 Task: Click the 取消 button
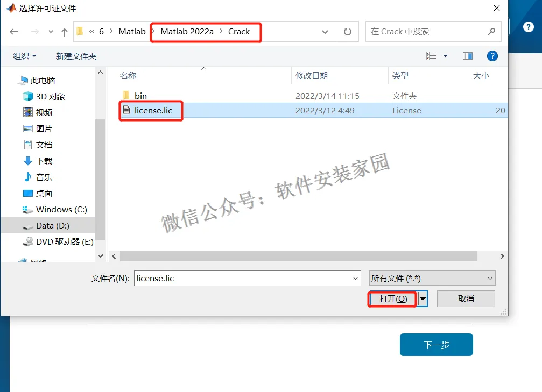coord(466,299)
